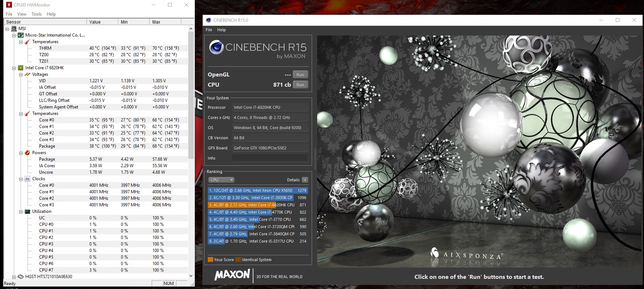Click the thermometer icon of motherboard Temperatures

(x=27, y=42)
